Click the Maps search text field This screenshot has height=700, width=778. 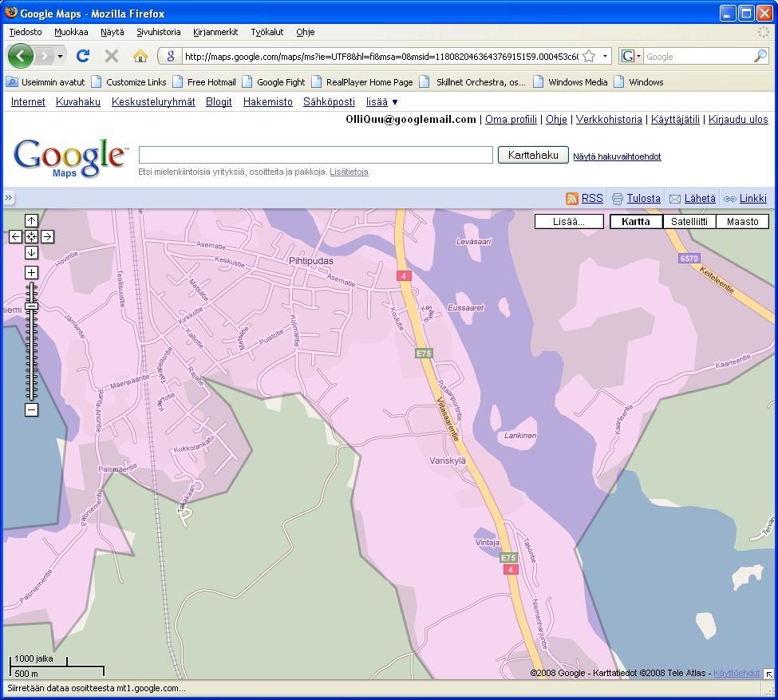[x=315, y=154]
